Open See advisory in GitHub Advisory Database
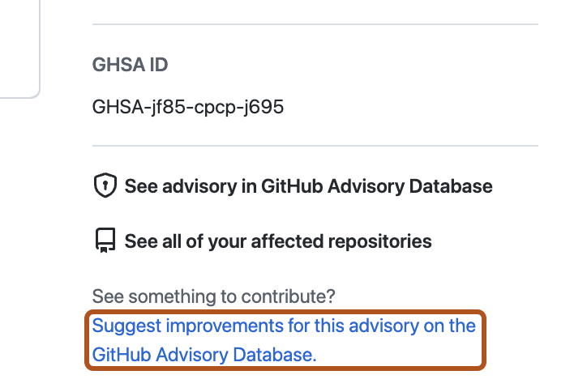 [308, 186]
